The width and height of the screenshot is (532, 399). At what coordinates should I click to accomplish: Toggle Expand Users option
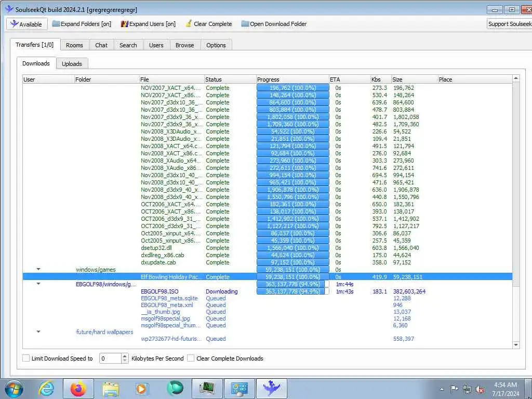click(x=148, y=24)
